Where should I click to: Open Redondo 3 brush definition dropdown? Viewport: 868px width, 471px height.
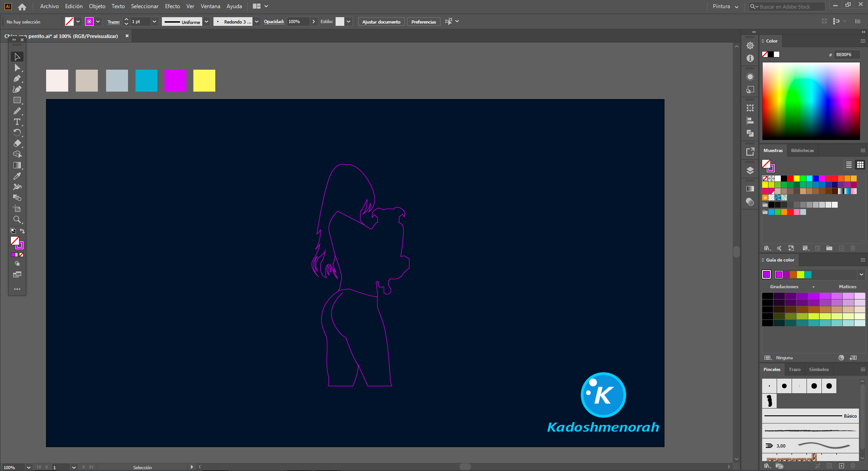click(x=257, y=22)
